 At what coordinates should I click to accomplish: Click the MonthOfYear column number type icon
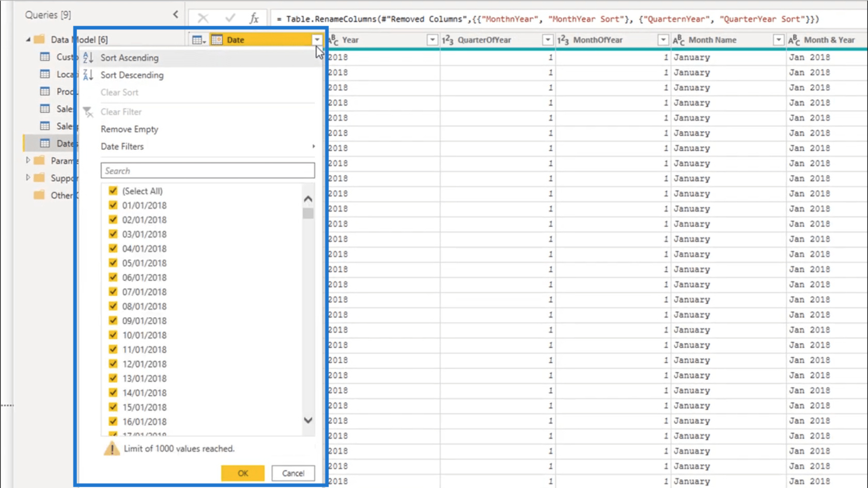(x=563, y=40)
